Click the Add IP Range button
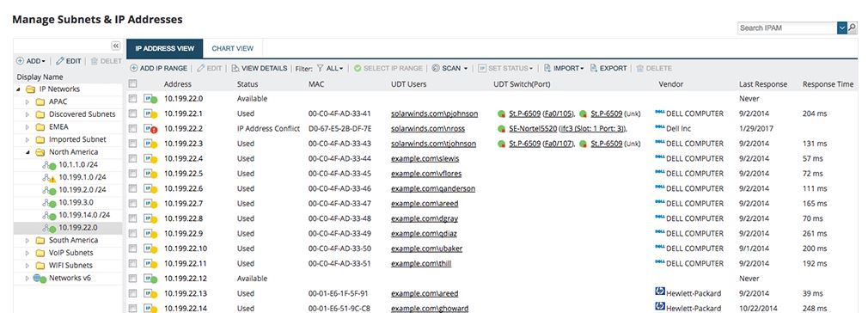This screenshot has height=313, width=868. coord(158,68)
